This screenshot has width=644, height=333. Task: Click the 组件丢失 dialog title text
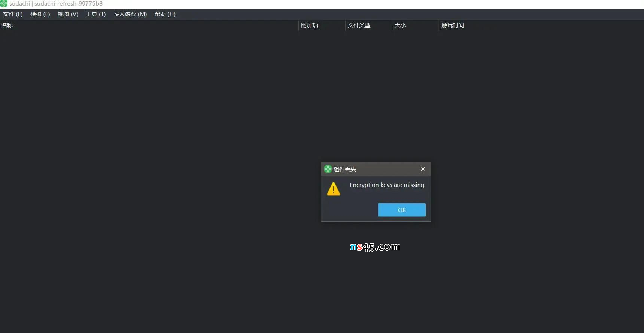tap(345, 169)
